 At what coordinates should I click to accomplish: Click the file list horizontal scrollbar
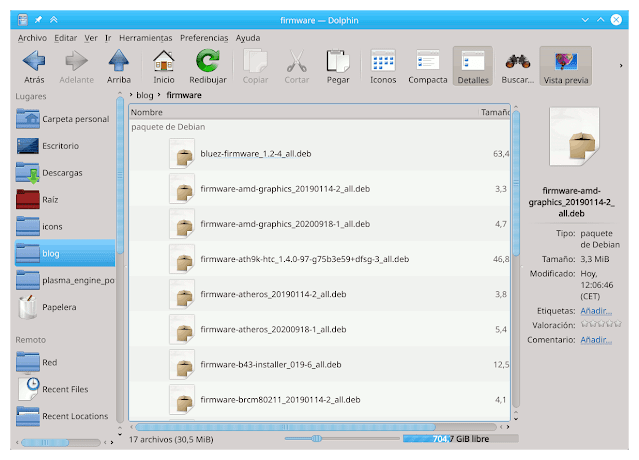[x=285, y=427]
